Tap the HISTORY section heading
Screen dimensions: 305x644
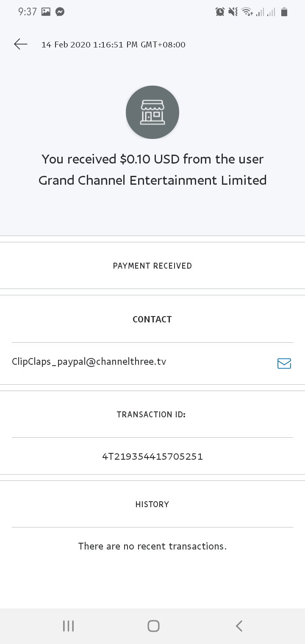pos(152,504)
